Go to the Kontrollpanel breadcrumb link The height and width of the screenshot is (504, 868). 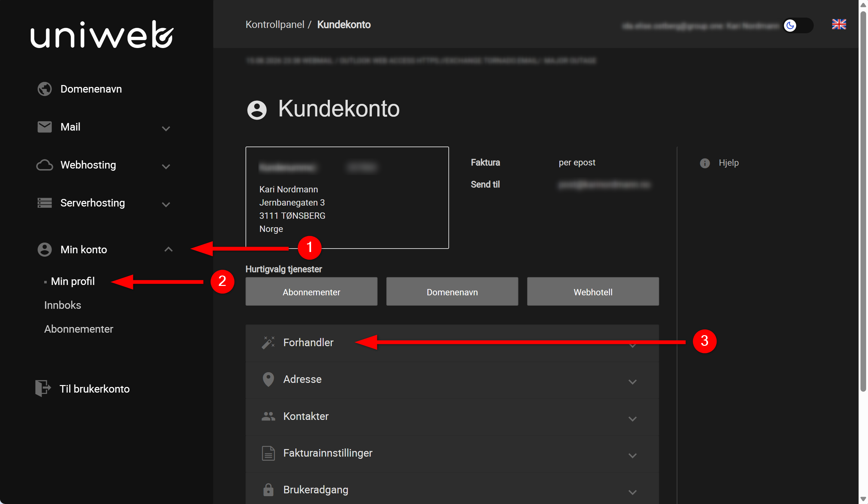click(275, 24)
